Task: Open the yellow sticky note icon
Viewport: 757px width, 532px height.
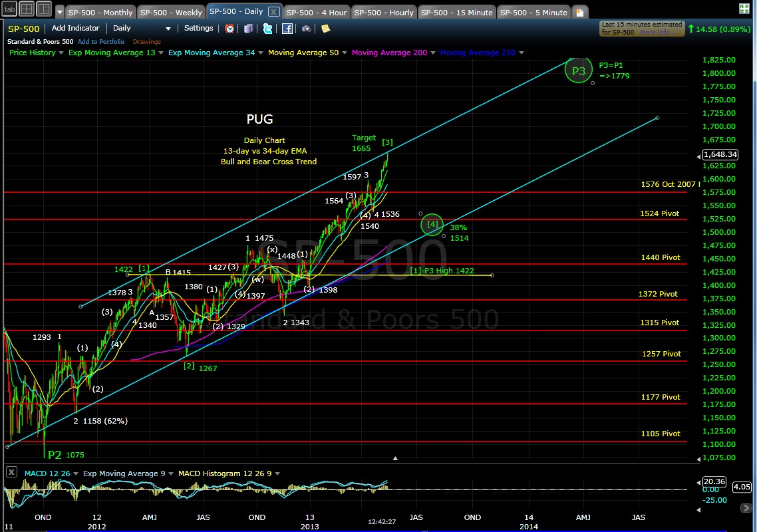Action: (x=325, y=29)
